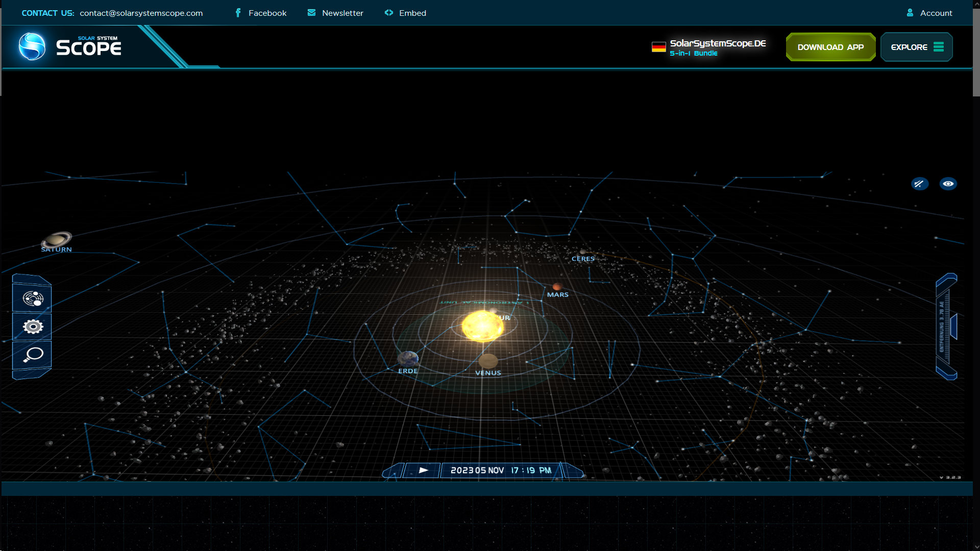This screenshot has width=980, height=551.
Task: Click the 5-in-1 Bundle link
Action: coord(694,53)
